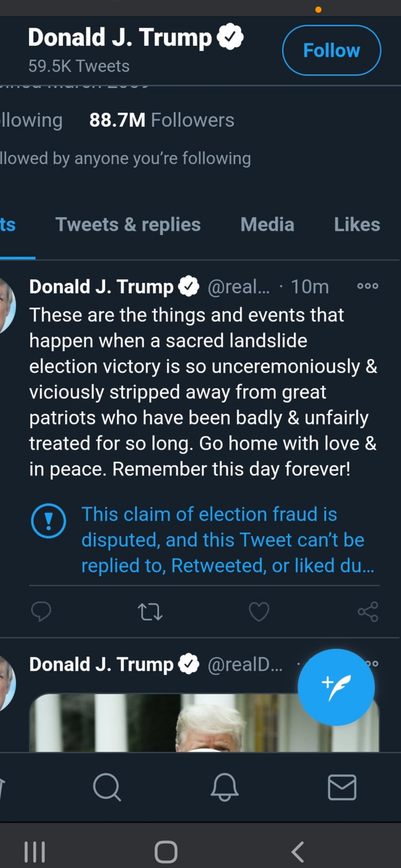Follow Donald J. Trump

point(332,50)
